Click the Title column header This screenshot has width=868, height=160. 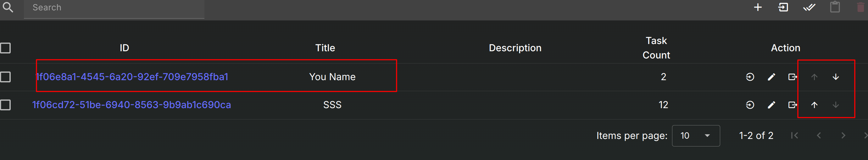325,48
